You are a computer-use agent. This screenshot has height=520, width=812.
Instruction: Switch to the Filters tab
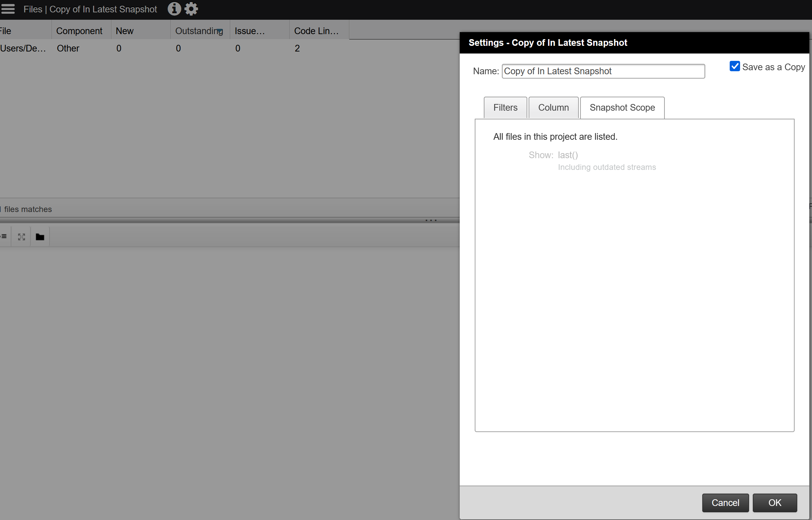(505, 107)
